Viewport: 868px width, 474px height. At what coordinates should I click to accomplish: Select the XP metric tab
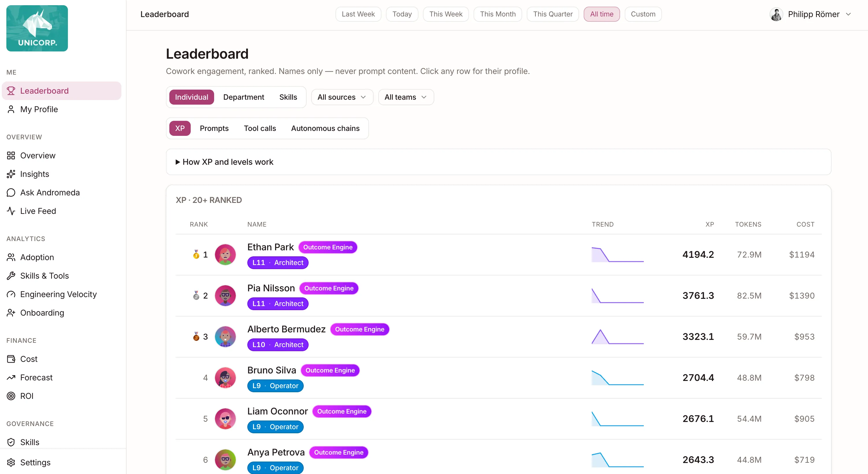pyautogui.click(x=180, y=128)
